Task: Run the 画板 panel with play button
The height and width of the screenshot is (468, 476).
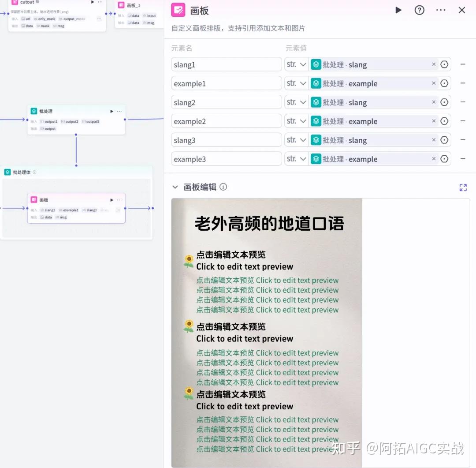Action: tap(398, 10)
